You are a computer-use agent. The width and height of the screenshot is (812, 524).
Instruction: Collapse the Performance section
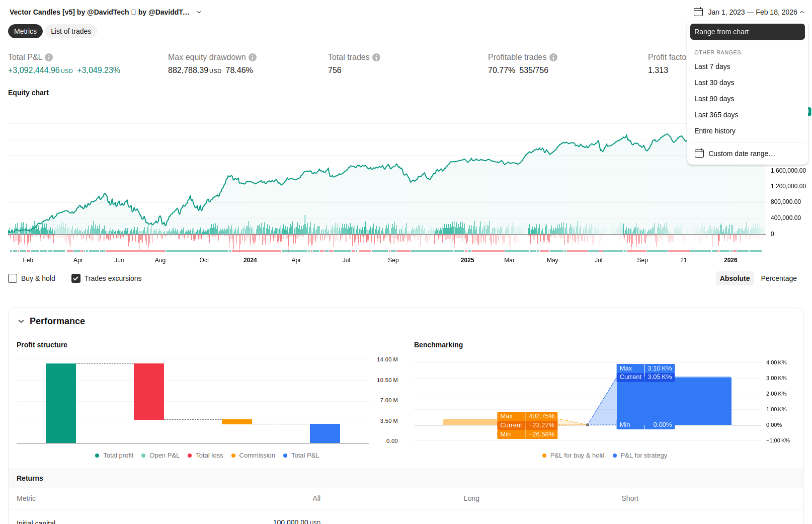click(21, 321)
